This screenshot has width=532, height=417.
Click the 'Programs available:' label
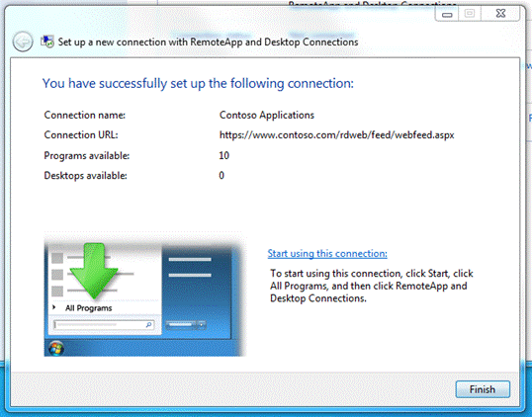pos(86,155)
